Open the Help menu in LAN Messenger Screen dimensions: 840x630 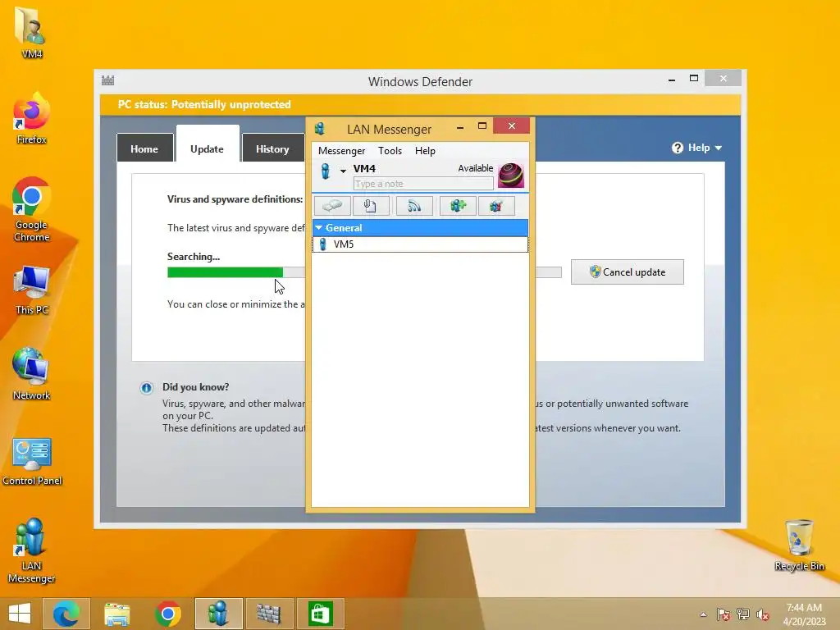click(x=425, y=151)
